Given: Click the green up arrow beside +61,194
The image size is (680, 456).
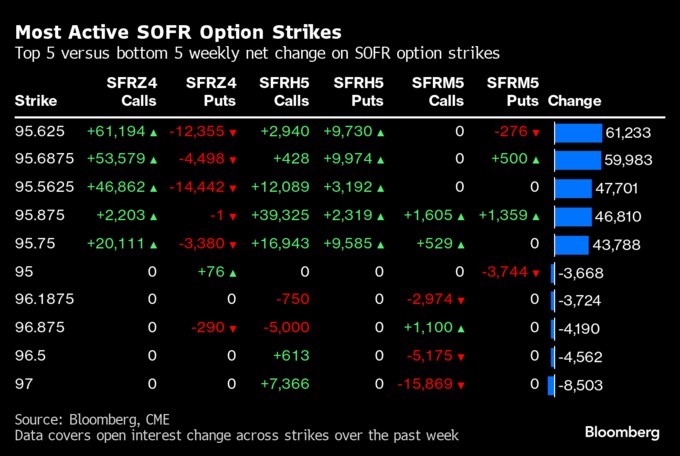Looking at the screenshot, I should (153, 133).
